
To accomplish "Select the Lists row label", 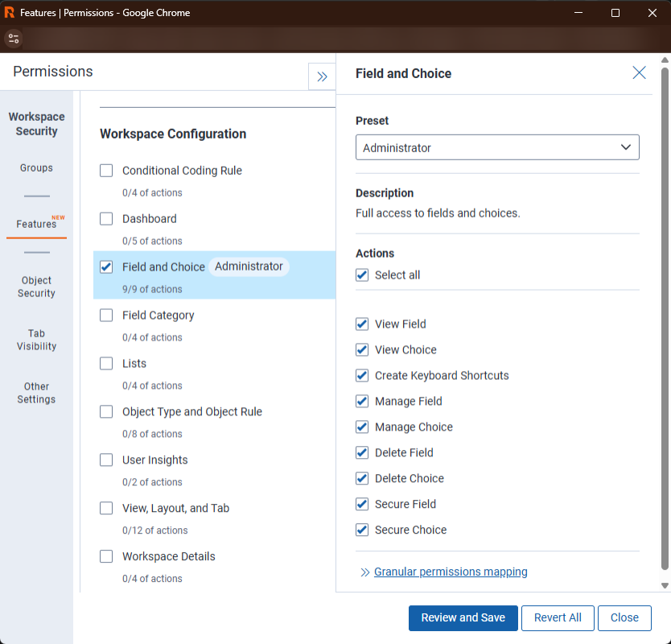I will point(134,364).
